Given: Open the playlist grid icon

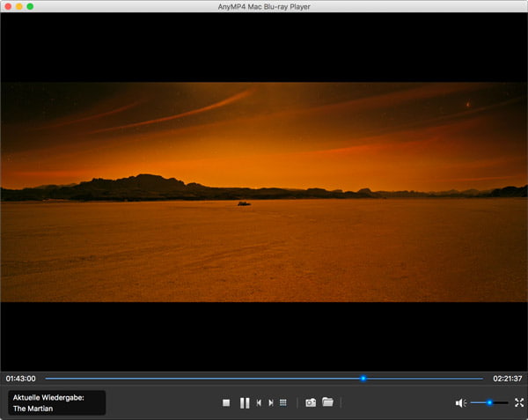Looking at the screenshot, I should pyautogui.click(x=283, y=402).
